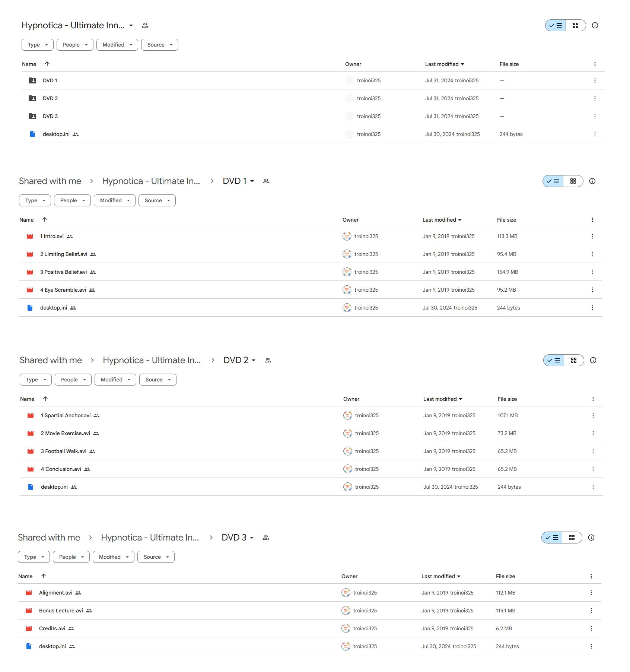Select list view in the DVD 1 section
The image size is (630, 672).
(x=553, y=181)
